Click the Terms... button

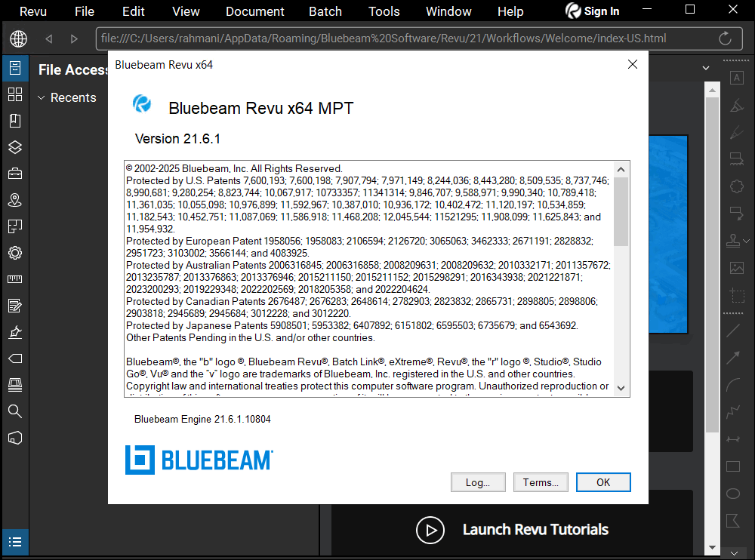point(541,482)
